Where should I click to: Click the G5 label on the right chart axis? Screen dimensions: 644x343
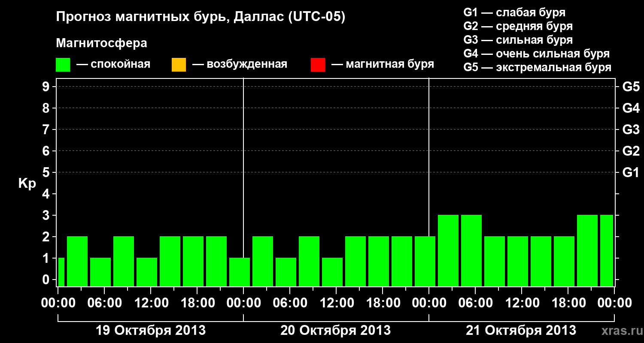click(631, 87)
